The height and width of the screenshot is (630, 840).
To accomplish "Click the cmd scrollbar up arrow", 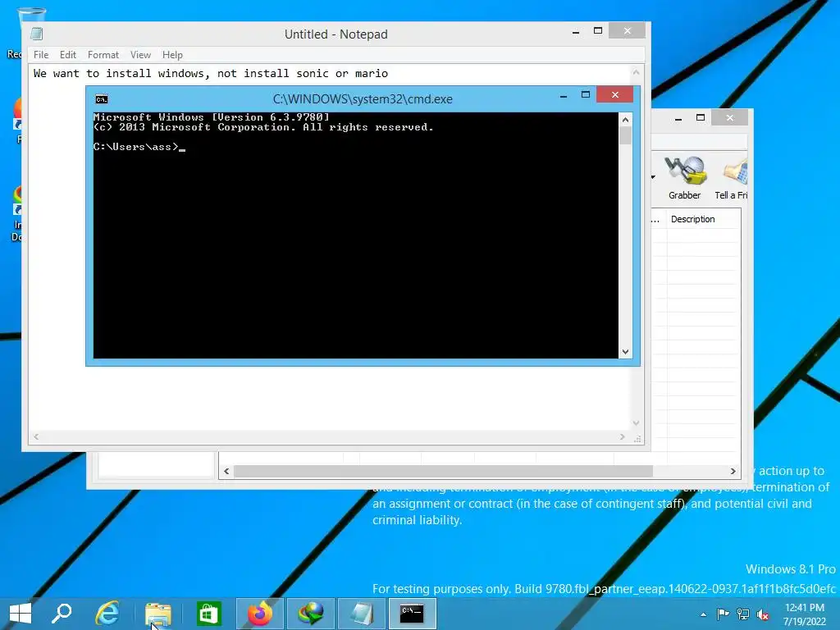I will (x=625, y=120).
